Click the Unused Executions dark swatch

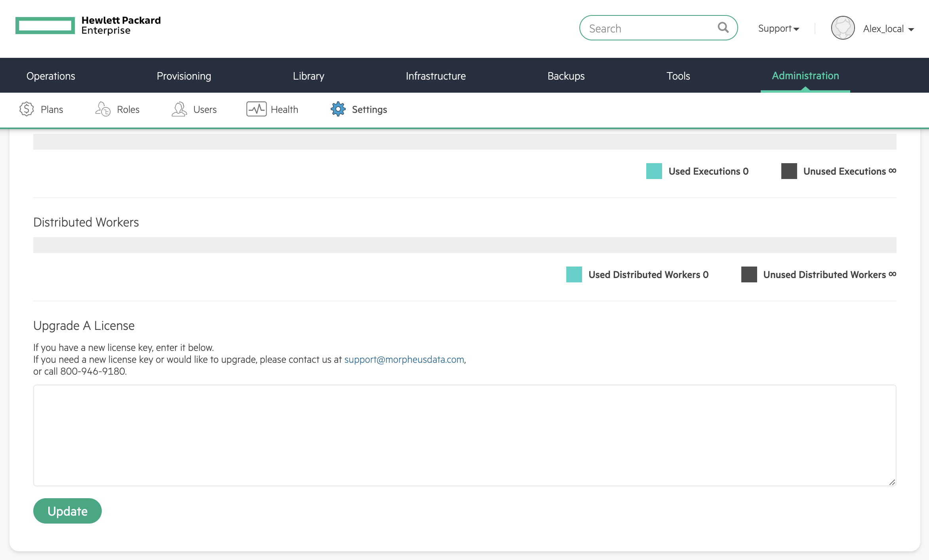click(x=789, y=171)
